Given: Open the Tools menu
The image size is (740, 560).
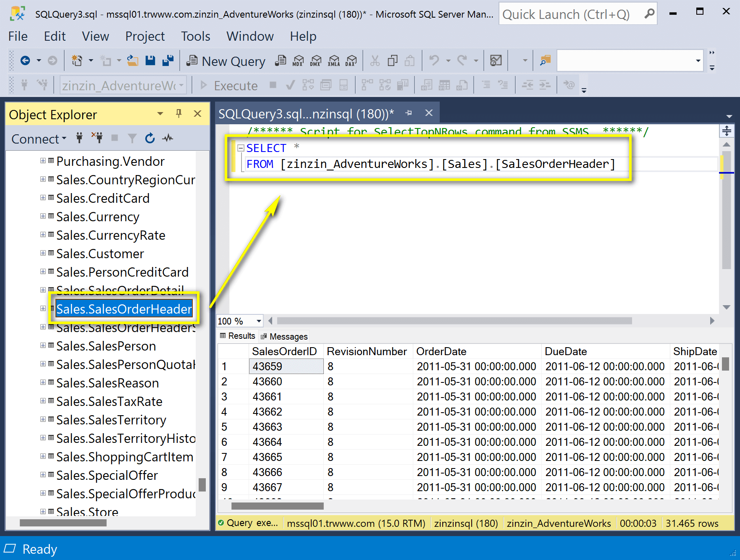Looking at the screenshot, I should (x=196, y=37).
